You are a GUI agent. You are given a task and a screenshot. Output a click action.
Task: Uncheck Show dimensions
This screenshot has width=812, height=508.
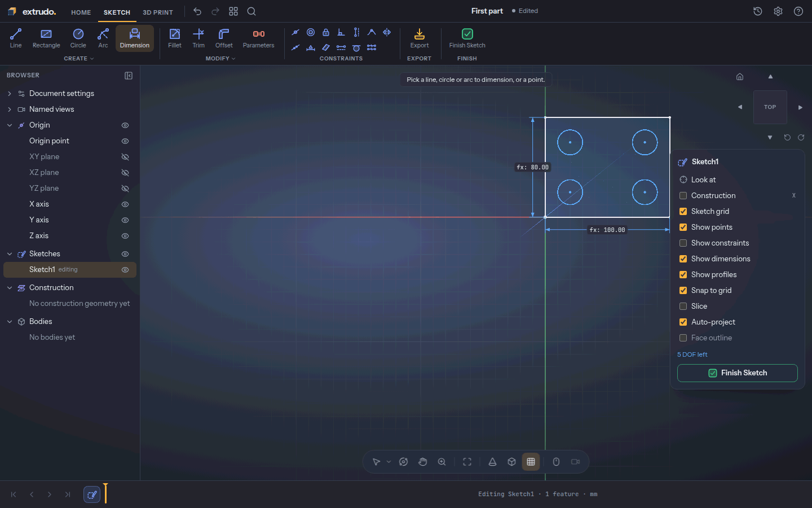click(x=683, y=259)
